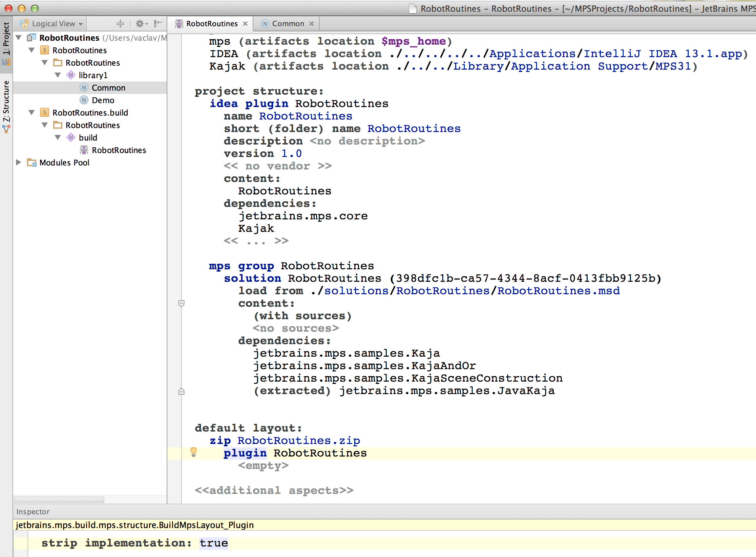Toggle the Z: Structure side tool window
The width and height of the screenshot is (756, 557).
[x=6, y=101]
